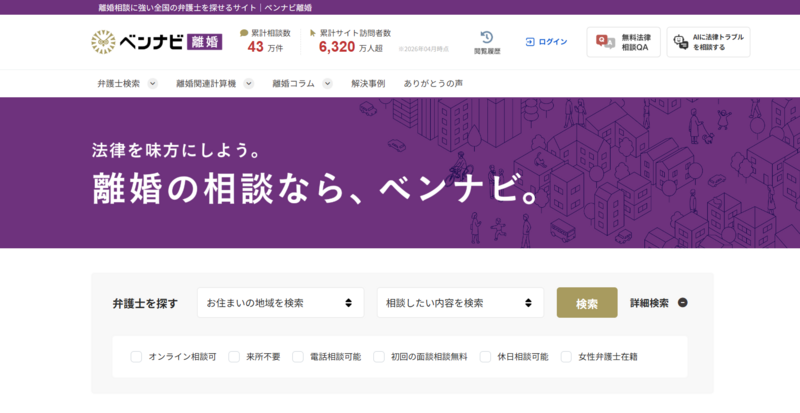Click the top banner site description text
Screen dimensions: 800x413
pyautogui.click(x=205, y=8)
